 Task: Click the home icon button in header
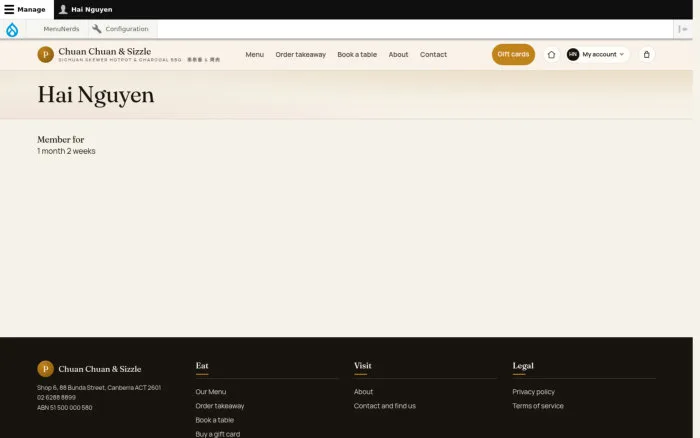coord(551,54)
